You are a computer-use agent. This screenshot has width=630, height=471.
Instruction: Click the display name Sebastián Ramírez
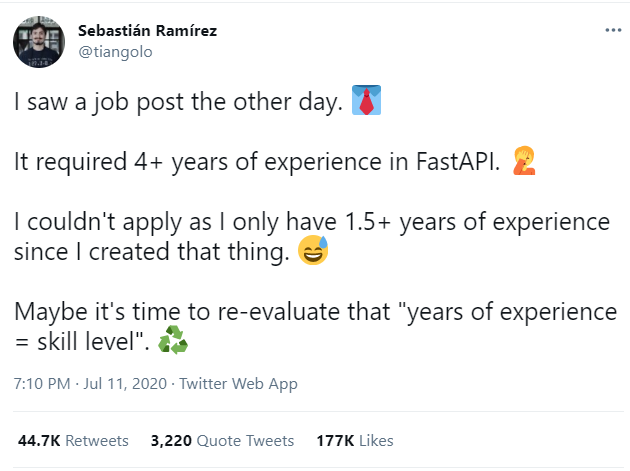pyautogui.click(x=147, y=30)
